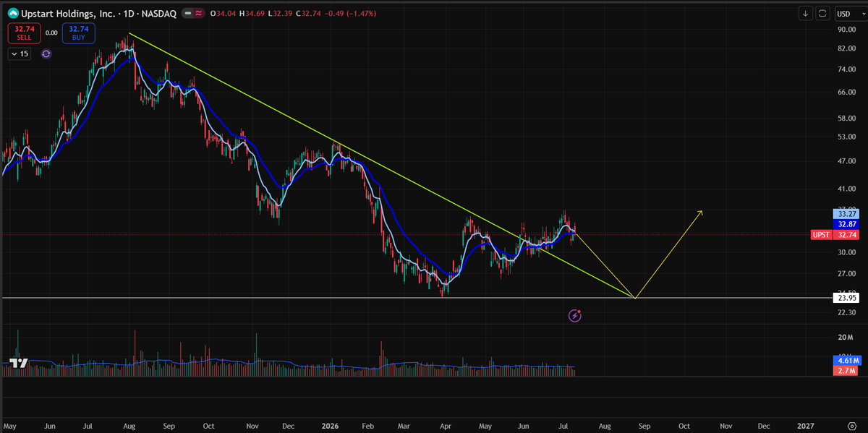Click the 32.87 blue price label

click(x=848, y=224)
